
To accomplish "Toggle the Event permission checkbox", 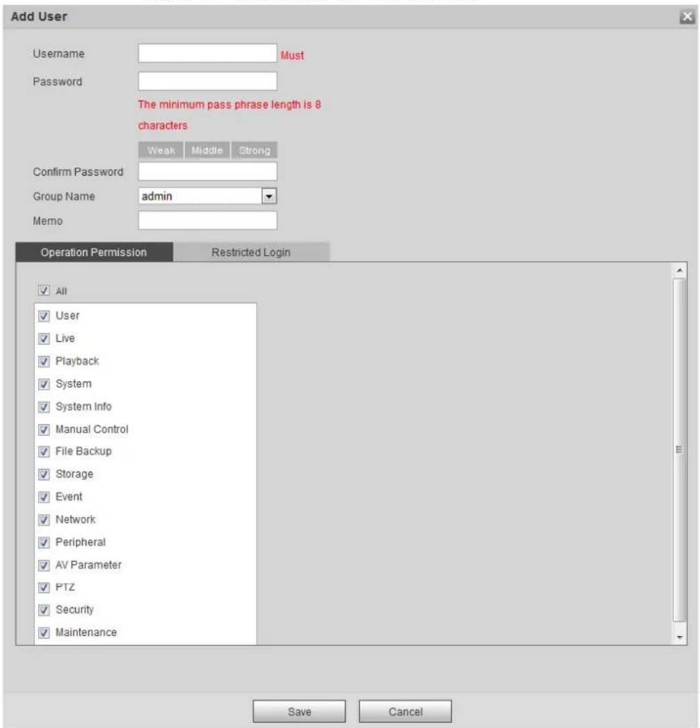I will point(44,497).
